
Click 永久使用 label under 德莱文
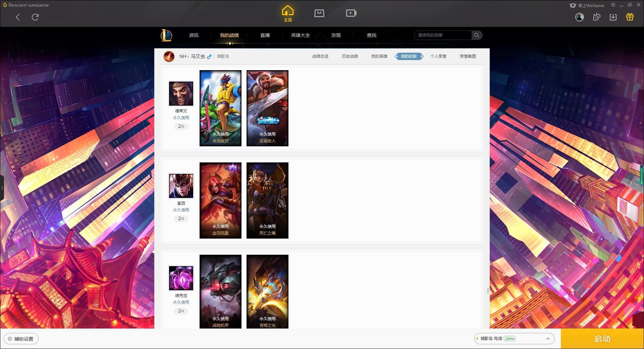(181, 118)
